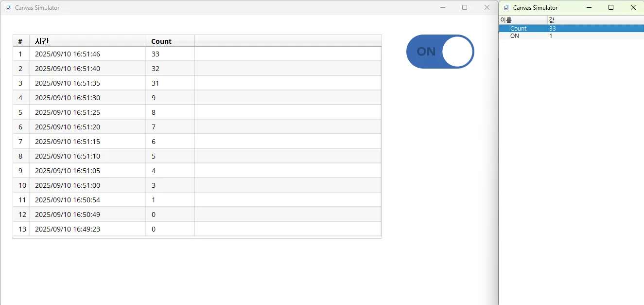Image resolution: width=644 pixels, height=305 pixels.
Task: Maximize the variable list window
Action: (x=611, y=7)
